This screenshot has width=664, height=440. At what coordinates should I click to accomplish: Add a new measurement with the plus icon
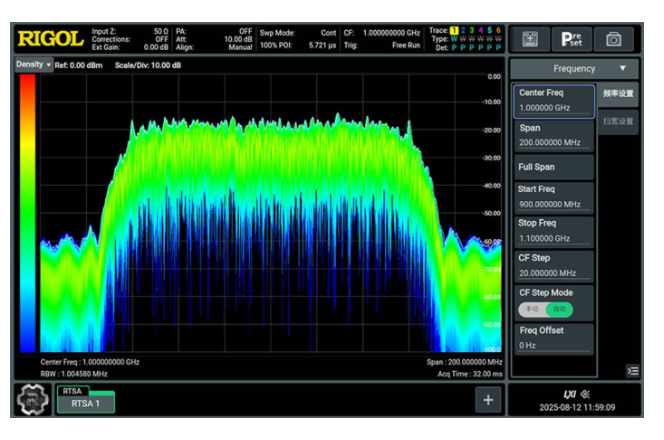488,399
